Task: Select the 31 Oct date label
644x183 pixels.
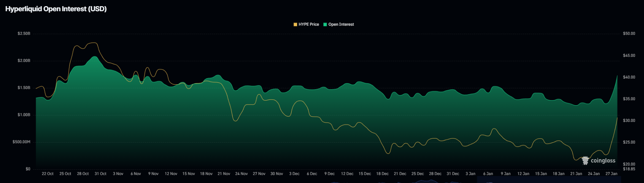Action: tap(100, 174)
